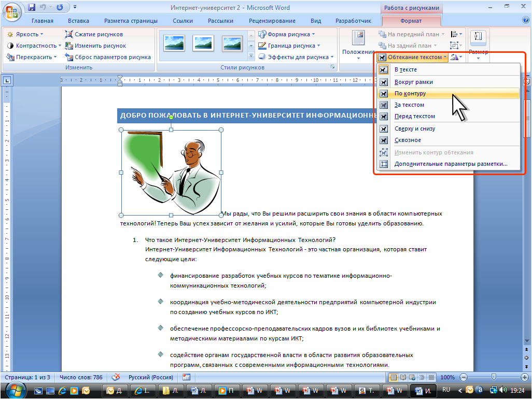Expand the Яркость brightness dropdown
The width and height of the screenshot is (532, 399).
point(25,34)
